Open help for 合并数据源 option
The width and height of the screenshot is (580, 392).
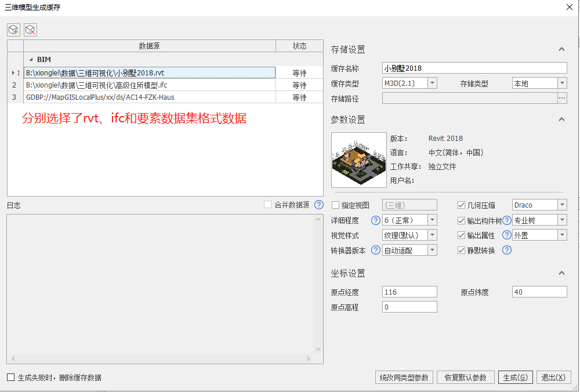tap(318, 205)
